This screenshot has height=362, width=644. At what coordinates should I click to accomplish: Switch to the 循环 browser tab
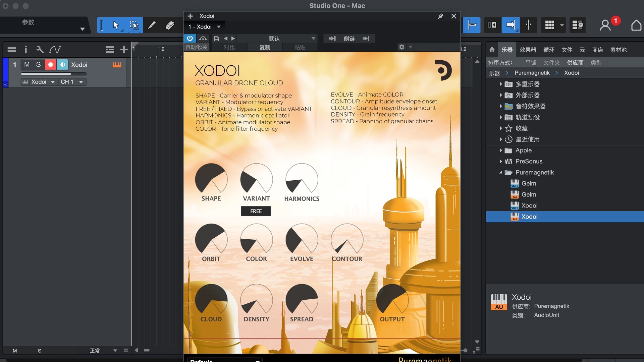coord(549,50)
